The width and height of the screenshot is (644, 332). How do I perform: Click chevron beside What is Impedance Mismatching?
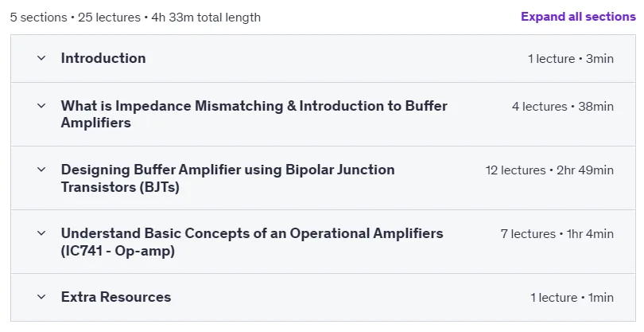[41, 106]
